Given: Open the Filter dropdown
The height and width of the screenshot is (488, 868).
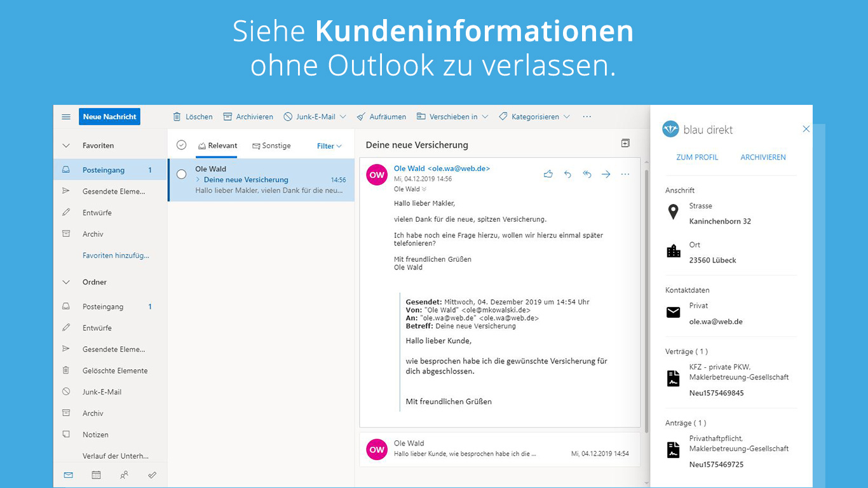Looking at the screenshot, I should (329, 146).
